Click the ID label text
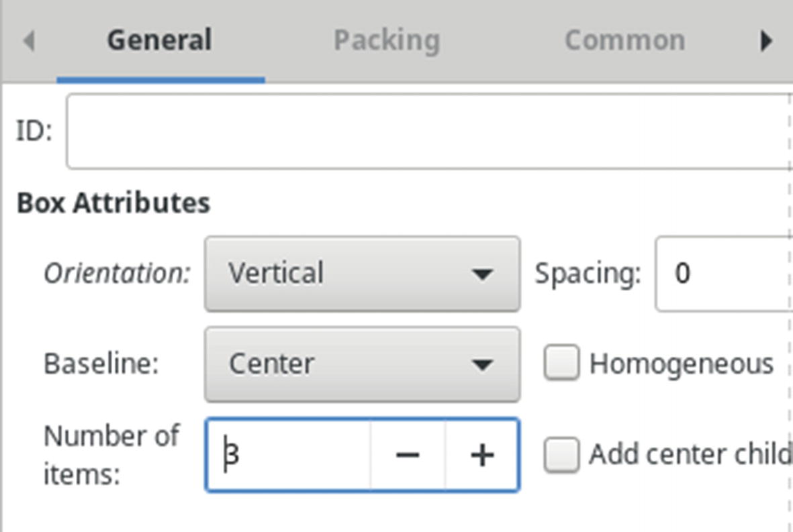 point(34,131)
